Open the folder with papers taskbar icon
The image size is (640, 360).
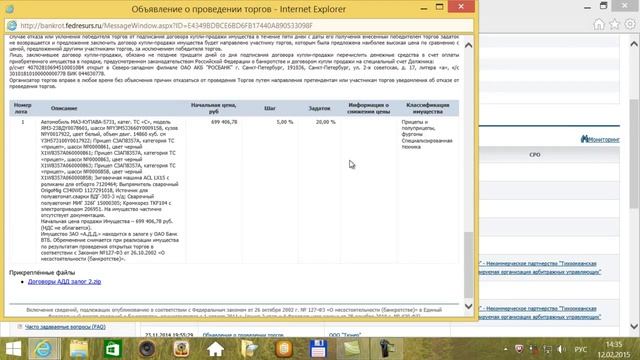(249, 349)
